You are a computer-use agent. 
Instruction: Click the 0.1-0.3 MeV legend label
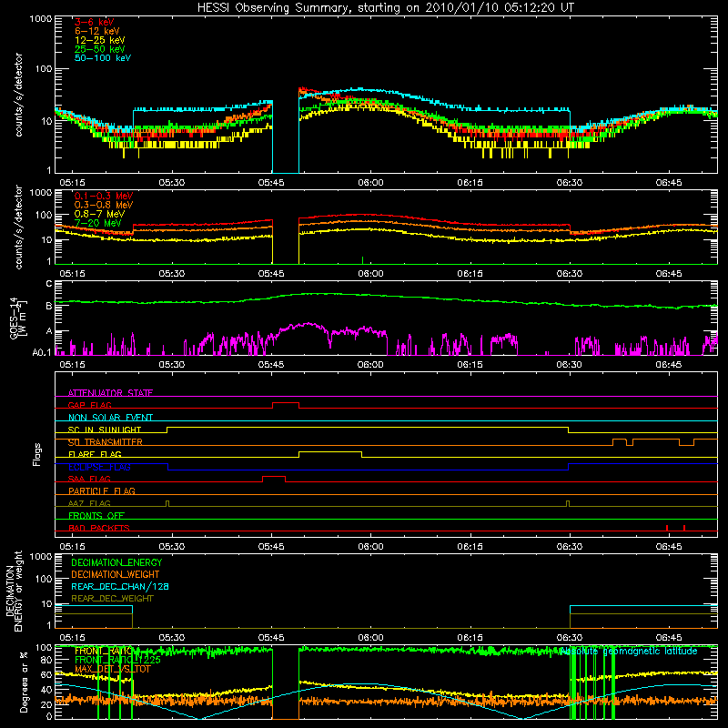104,196
